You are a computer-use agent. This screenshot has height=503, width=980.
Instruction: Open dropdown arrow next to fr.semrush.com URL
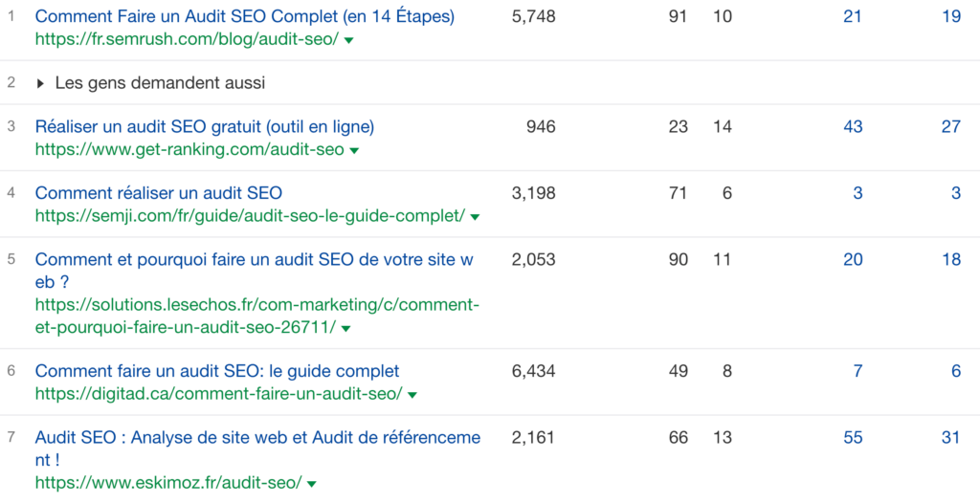point(348,40)
